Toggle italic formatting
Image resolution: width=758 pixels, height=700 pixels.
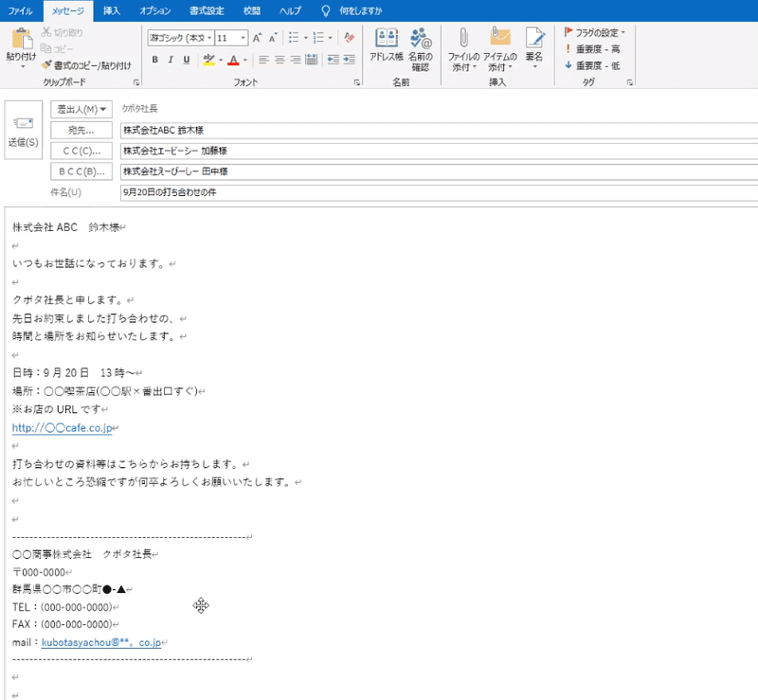171,60
